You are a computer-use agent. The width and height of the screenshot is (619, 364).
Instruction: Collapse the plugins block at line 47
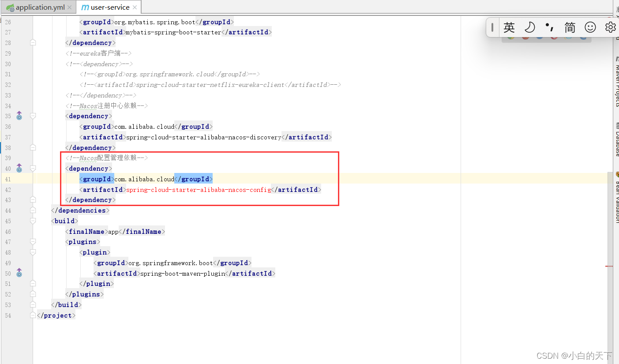[x=33, y=242]
